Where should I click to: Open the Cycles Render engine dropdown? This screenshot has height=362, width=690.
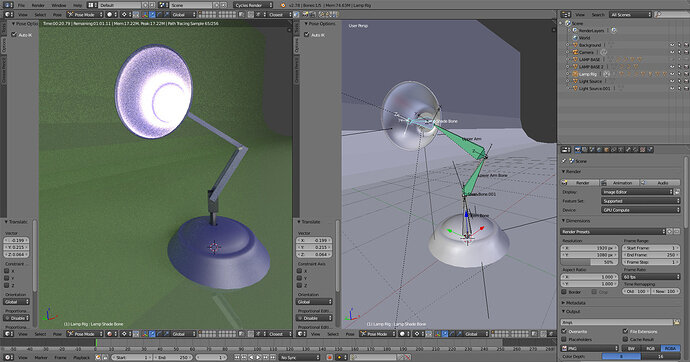253,5
